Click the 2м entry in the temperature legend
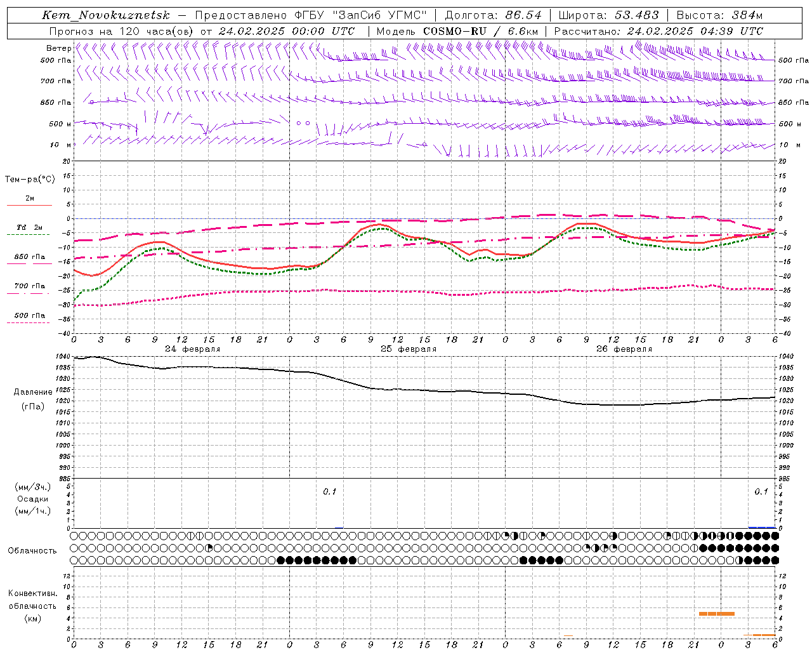812x650 pixels. (30, 198)
